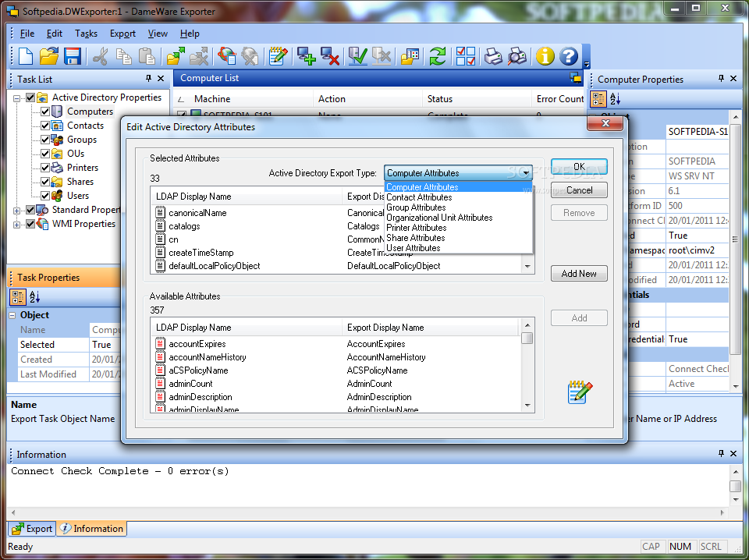749x560 pixels.
Task: Open the File menu
Action: (27, 34)
